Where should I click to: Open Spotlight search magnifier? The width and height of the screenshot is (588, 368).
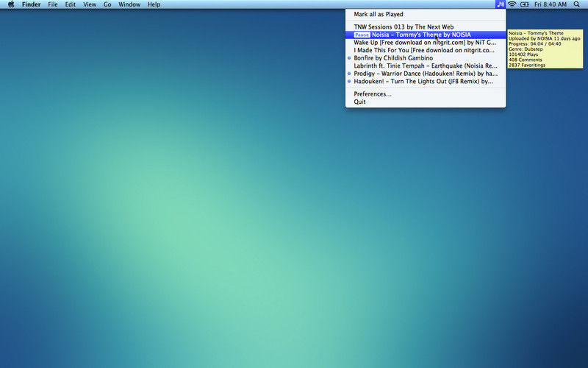[x=577, y=4]
